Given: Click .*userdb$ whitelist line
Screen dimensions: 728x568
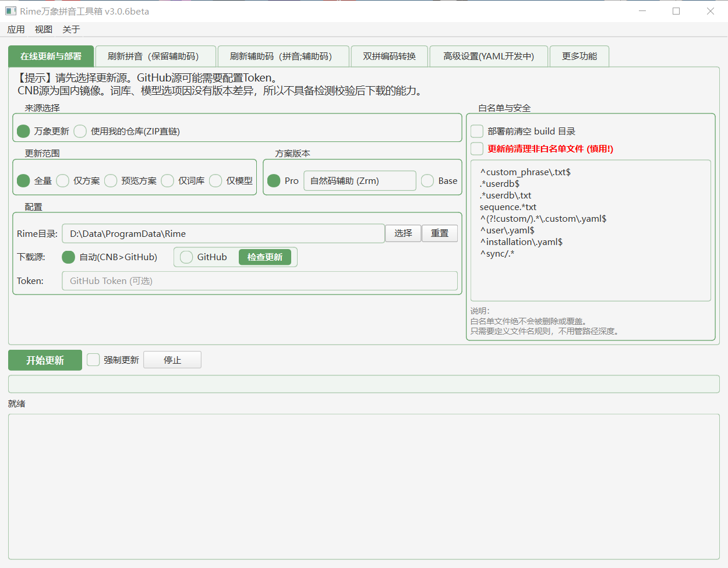Looking at the screenshot, I should coord(500,184).
